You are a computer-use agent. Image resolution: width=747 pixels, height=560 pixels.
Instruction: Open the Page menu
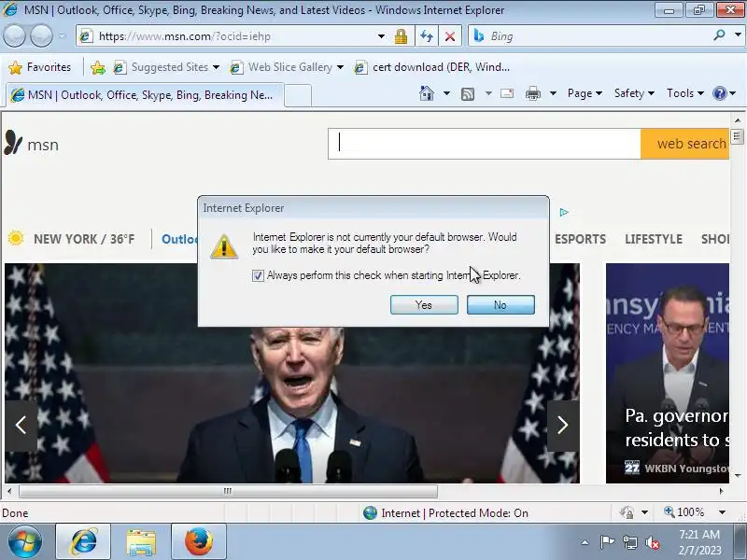(x=585, y=93)
